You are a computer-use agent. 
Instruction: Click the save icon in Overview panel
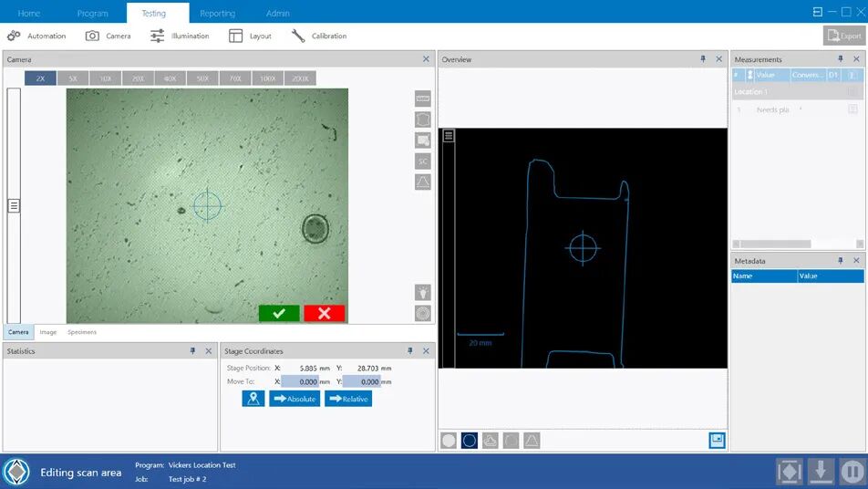[x=717, y=441]
